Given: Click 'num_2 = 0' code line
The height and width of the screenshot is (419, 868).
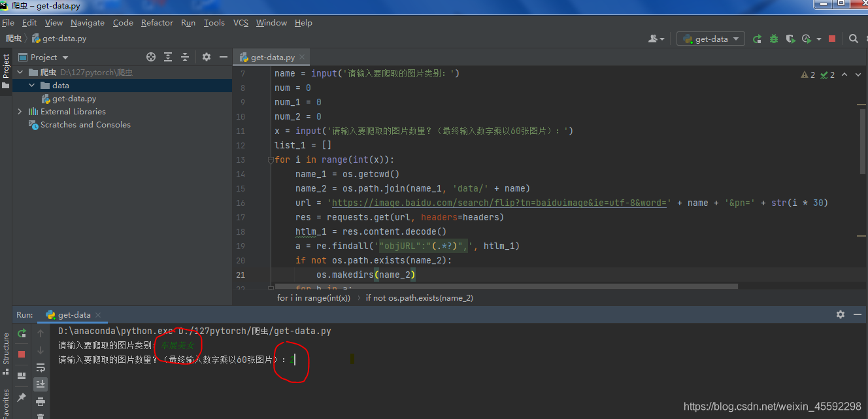Looking at the screenshot, I should pos(298,116).
